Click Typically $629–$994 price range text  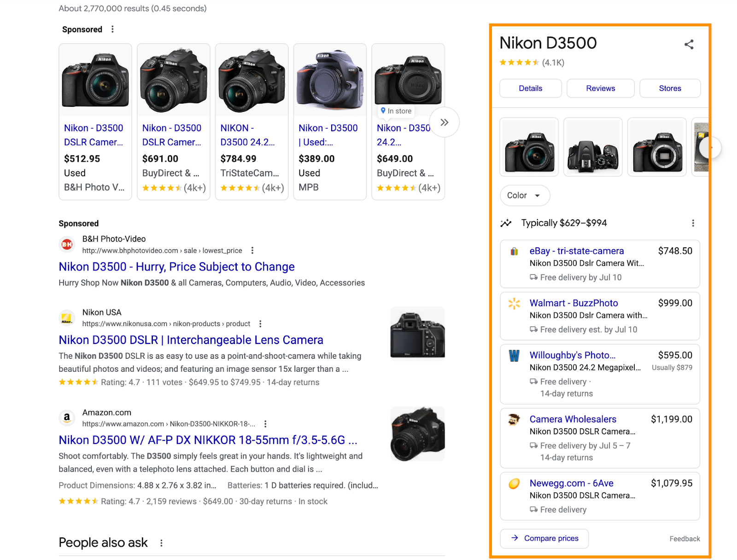[x=564, y=223]
